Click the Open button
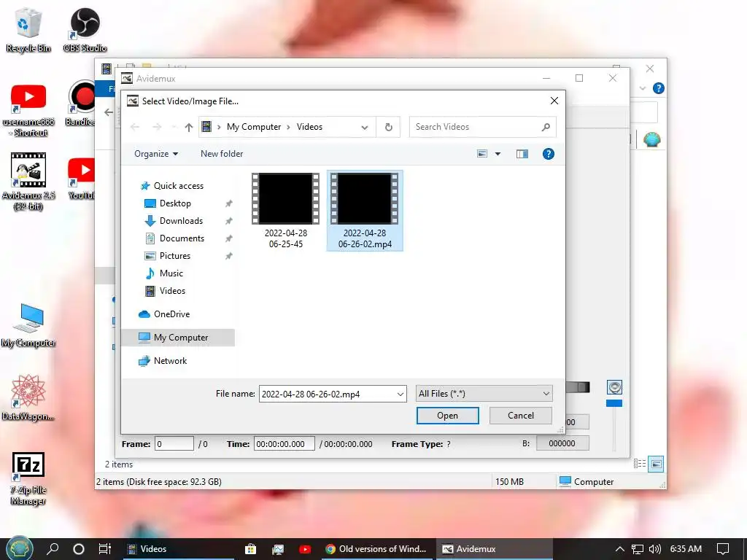Viewport: 747px width, 560px height. pyautogui.click(x=447, y=415)
